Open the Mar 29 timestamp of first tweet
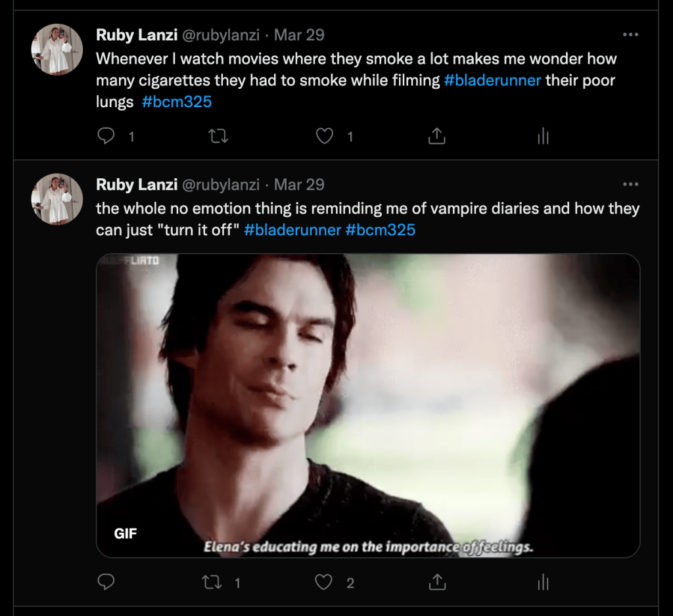The width and height of the screenshot is (673, 616). [299, 35]
